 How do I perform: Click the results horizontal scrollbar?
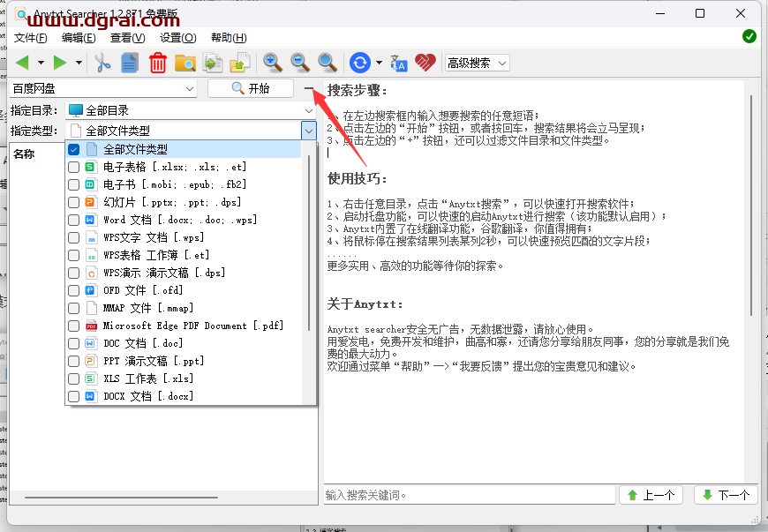[x=121, y=498]
